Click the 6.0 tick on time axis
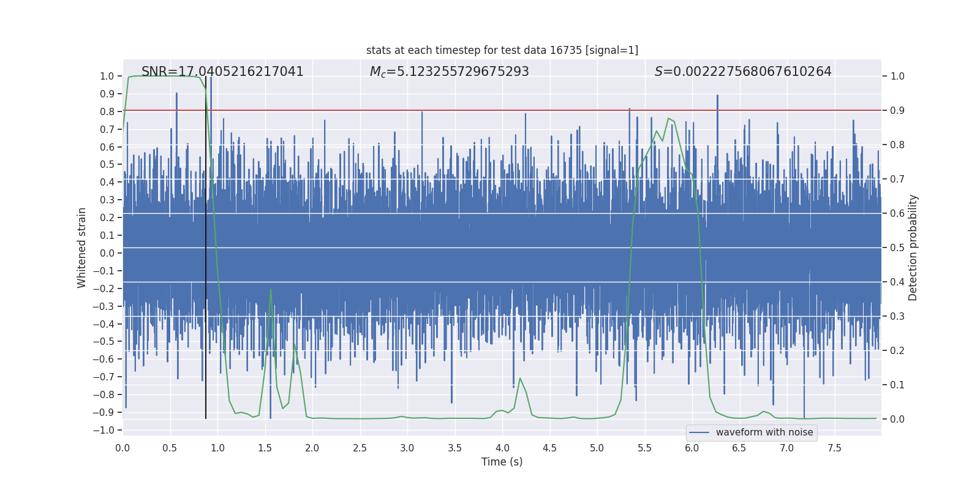Image resolution: width=980 pixels, height=490 pixels. click(692, 448)
